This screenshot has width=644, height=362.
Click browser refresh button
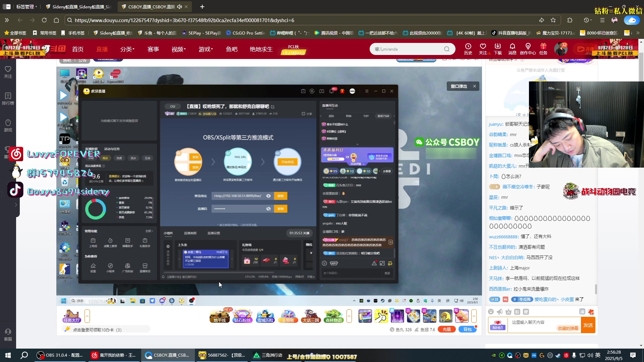[x=44, y=20]
